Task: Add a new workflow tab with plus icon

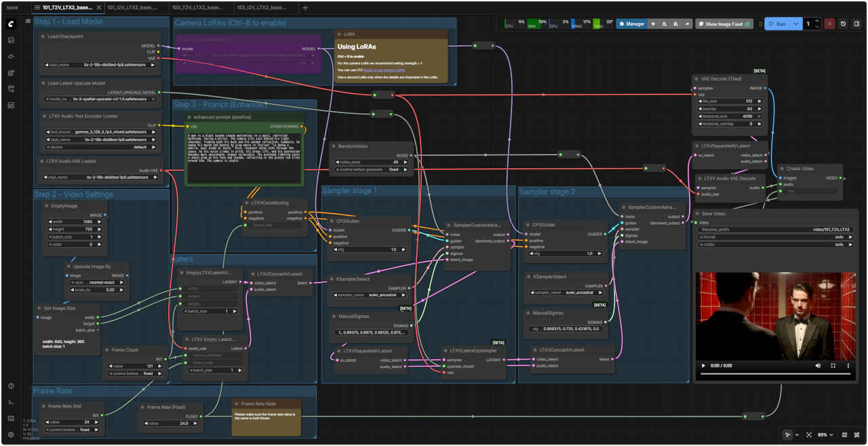Action: (305, 7)
